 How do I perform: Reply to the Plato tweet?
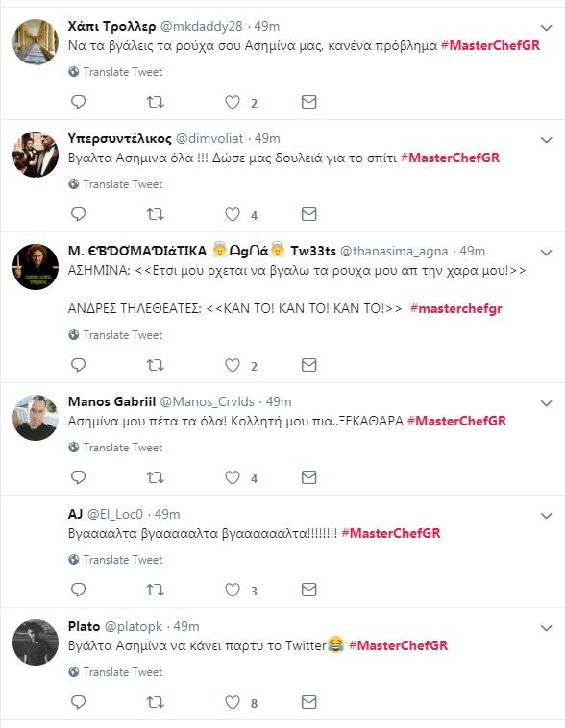78,702
